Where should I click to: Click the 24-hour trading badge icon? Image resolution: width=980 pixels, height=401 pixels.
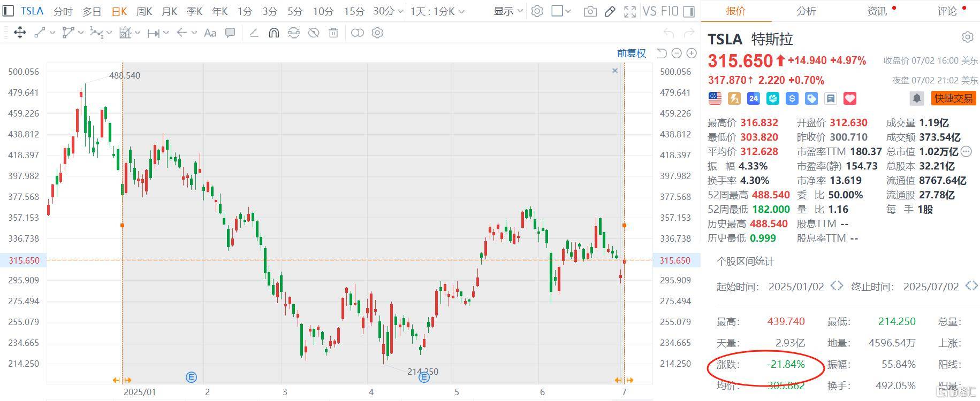click(x=754, y=98)
